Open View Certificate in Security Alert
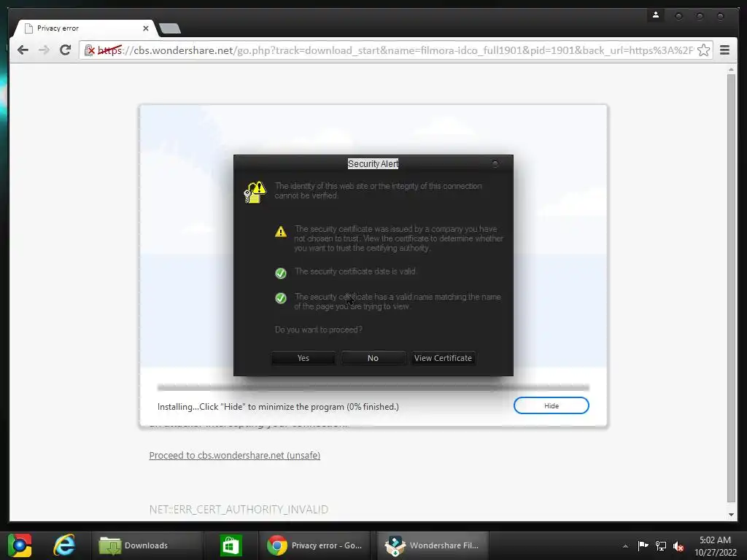This screenshot has height=560, width=747. pyautogui.click(x=443, y=358)
